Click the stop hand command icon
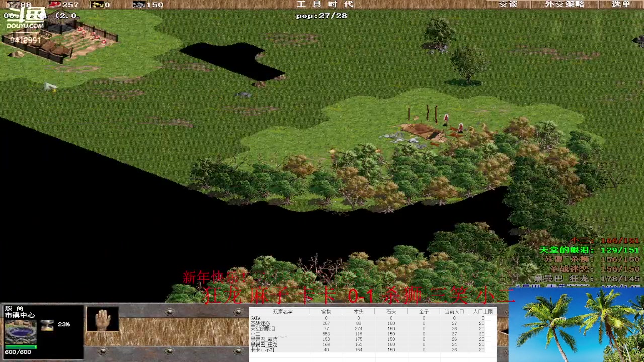644x362 pixels. pyautogui.click(x=103, y=319)
